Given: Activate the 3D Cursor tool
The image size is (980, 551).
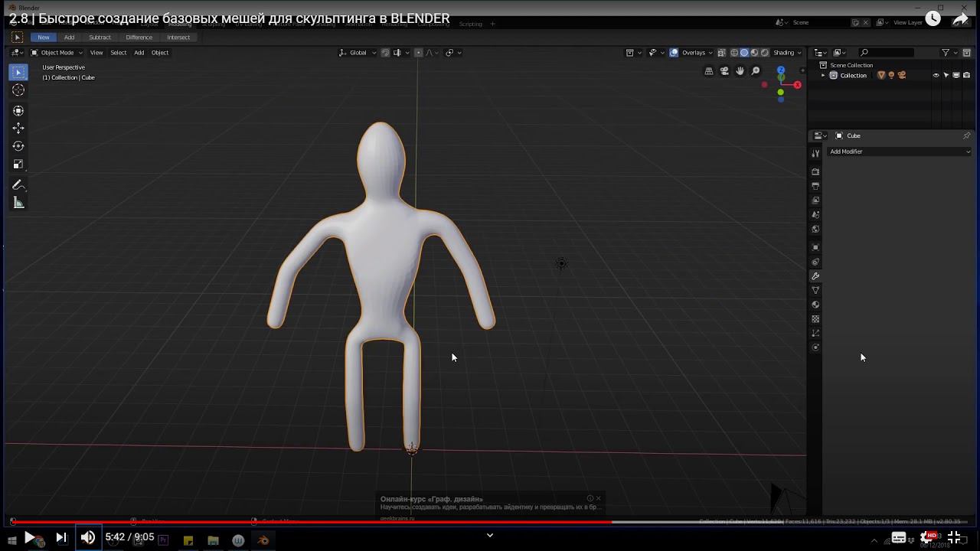Looking at the screenshot, I should [x=18, y=90].
